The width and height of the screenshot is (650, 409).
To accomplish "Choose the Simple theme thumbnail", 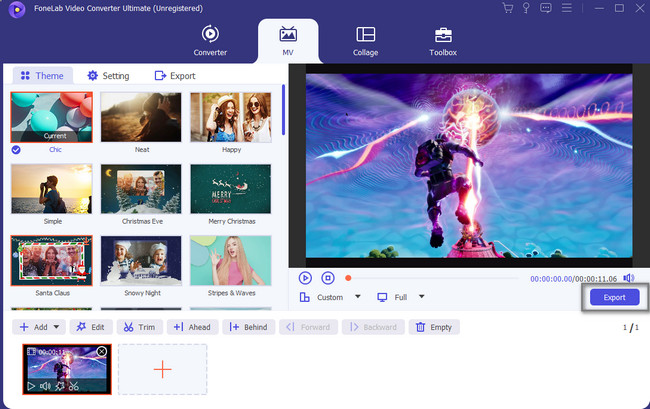I will coord(51,189).
